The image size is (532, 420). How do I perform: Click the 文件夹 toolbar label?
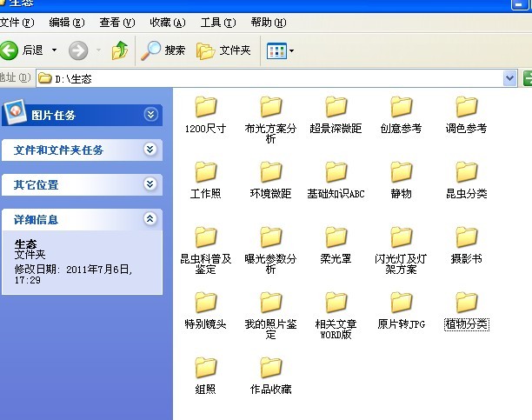point(235,50)
